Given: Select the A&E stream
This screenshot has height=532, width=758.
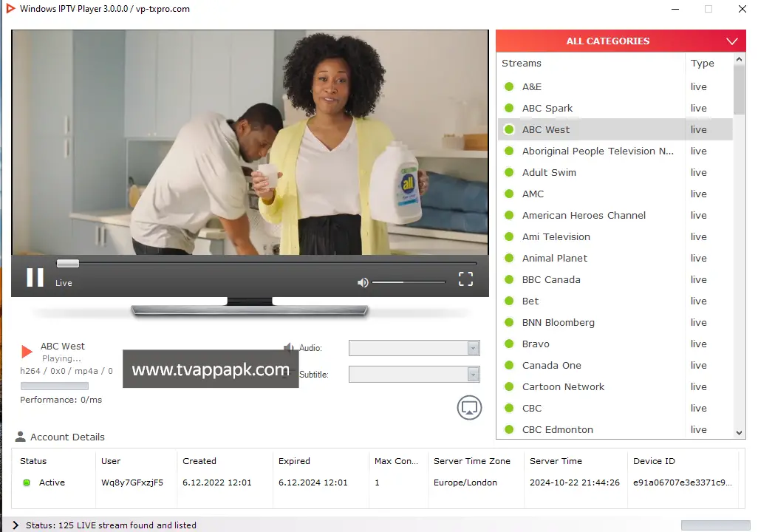Looking at the screenshot, I should pyautogui.click(x=615, y=86).
